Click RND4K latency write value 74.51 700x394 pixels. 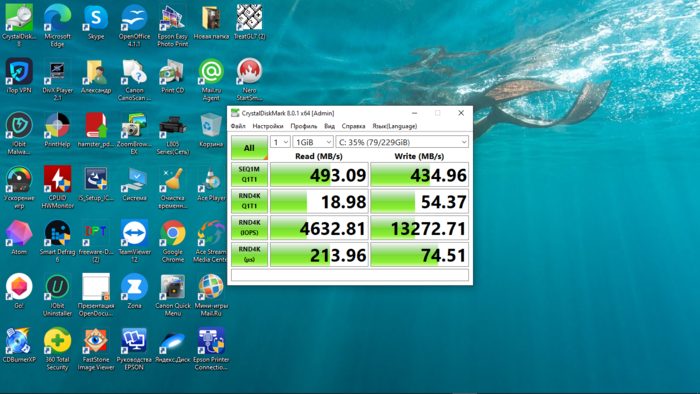[x=419, y=255]
